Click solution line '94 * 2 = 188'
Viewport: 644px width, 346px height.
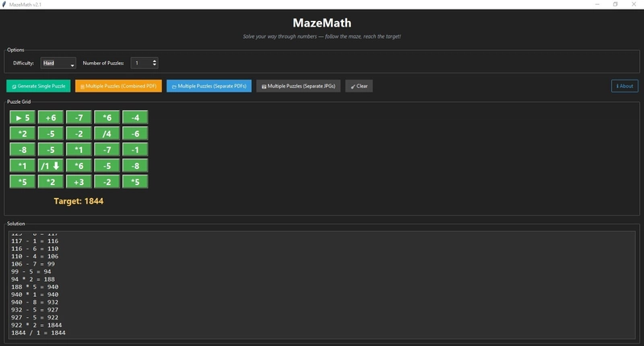(33, 279)
